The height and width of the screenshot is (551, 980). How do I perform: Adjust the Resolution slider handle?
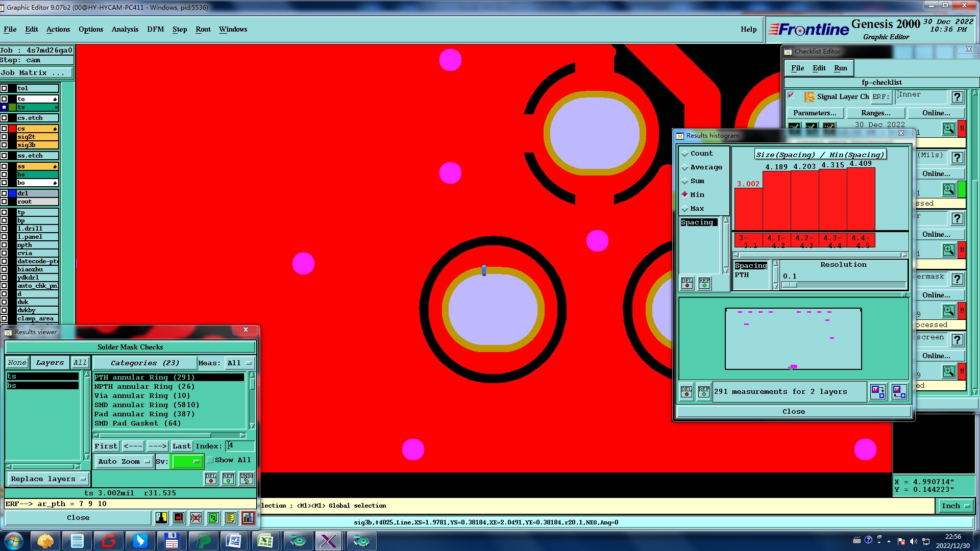[789, 285]
